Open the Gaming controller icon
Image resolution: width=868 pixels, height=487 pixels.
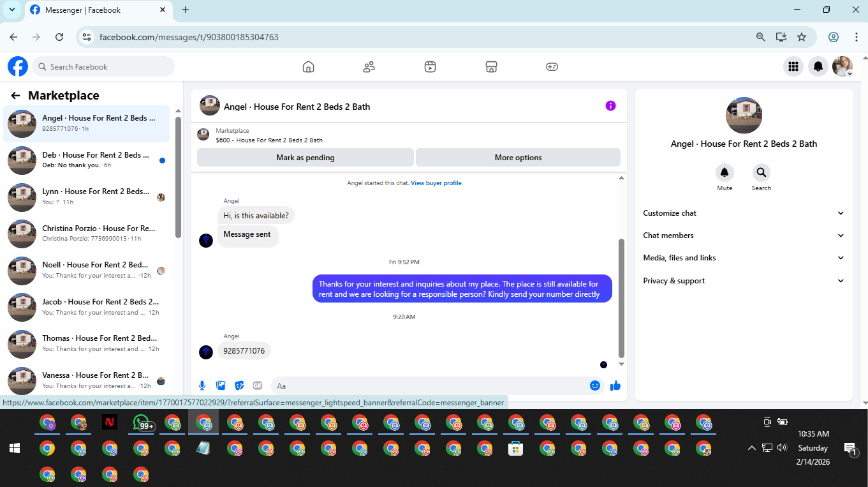coord(552,66)
